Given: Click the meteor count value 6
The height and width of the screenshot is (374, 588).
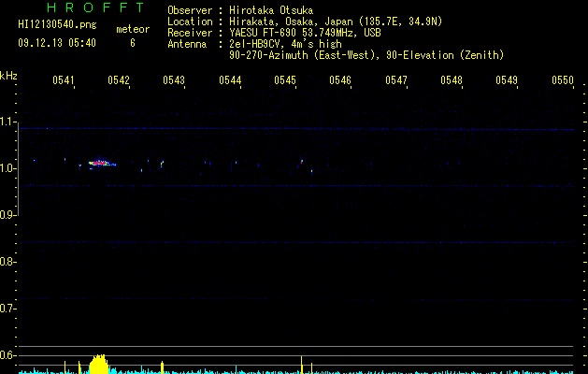Looking at the screenshot, I should (133, 43).
